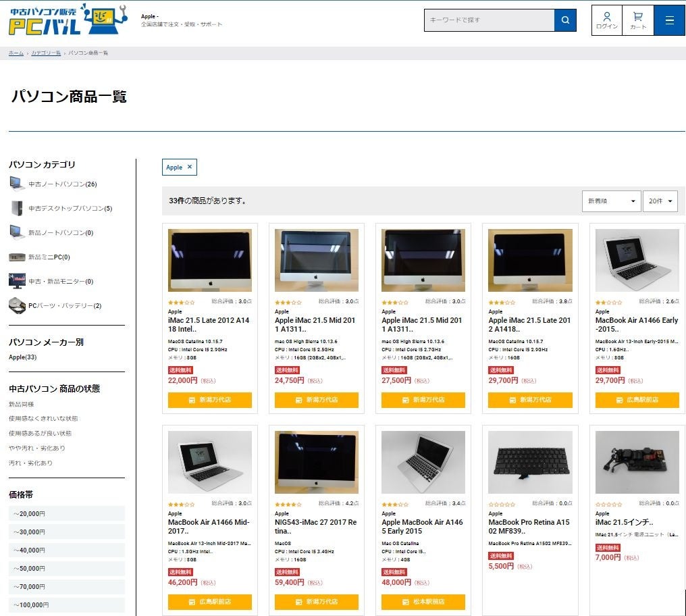Open the 27,500円 iMac Mid 2011 thumbnail
This screenshot has width=686, height=616.
tap(423, 260)
